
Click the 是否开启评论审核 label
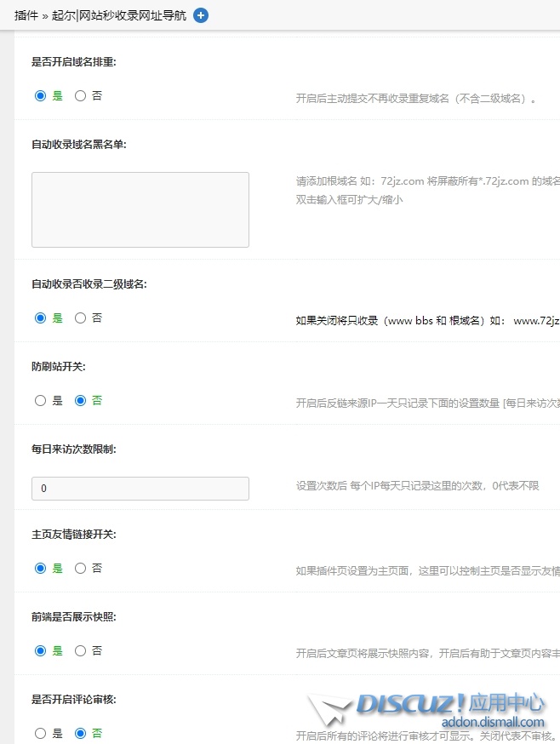coord(73,700)
